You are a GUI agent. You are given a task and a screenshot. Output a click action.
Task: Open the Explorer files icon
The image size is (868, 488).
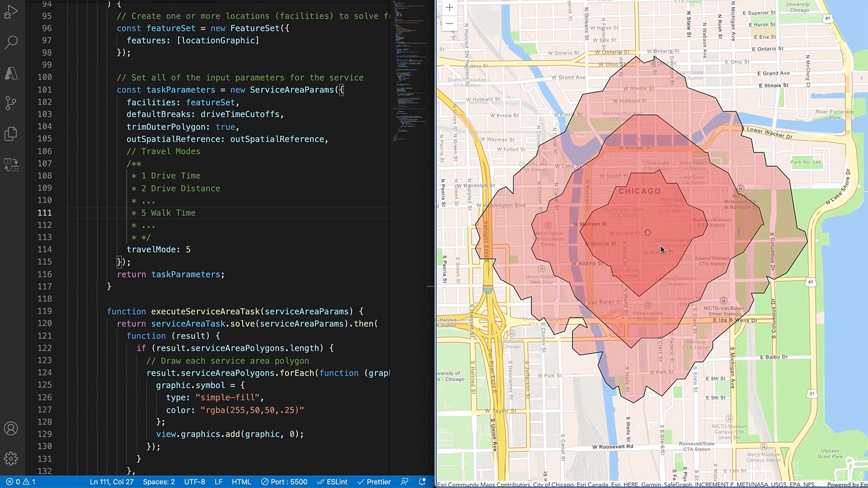(x=11, y=134)
